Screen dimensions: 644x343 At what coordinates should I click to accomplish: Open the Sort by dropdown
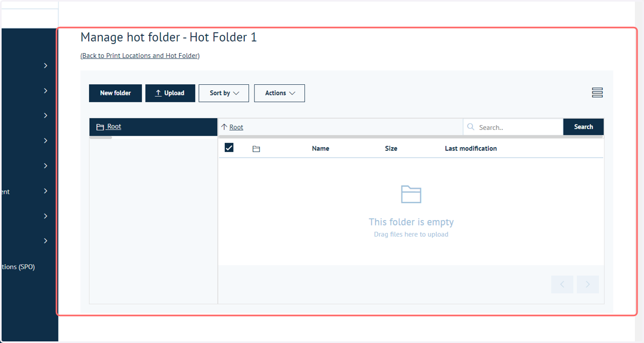(224, 93)
